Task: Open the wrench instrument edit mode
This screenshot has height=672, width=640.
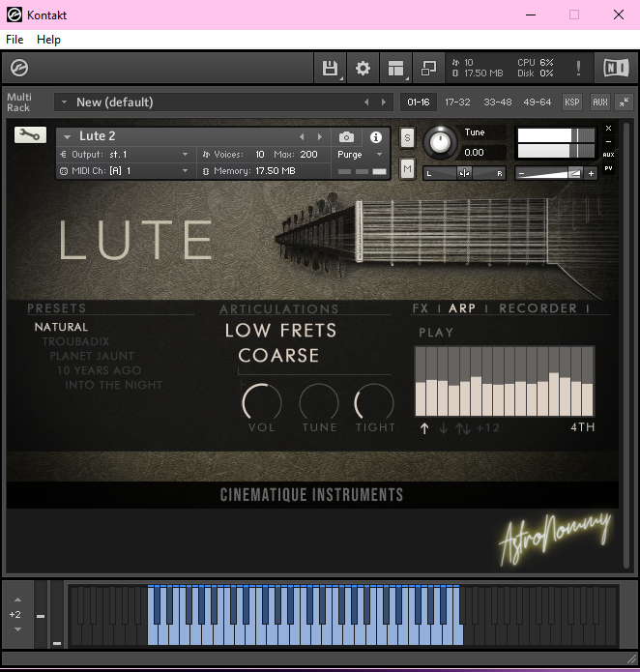Action: 30,135
